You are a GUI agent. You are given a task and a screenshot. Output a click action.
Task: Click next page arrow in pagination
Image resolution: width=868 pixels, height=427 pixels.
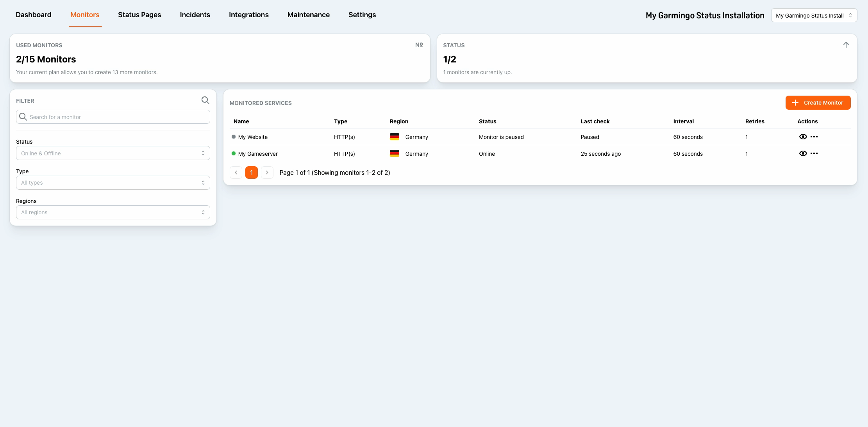coord(266,173)
